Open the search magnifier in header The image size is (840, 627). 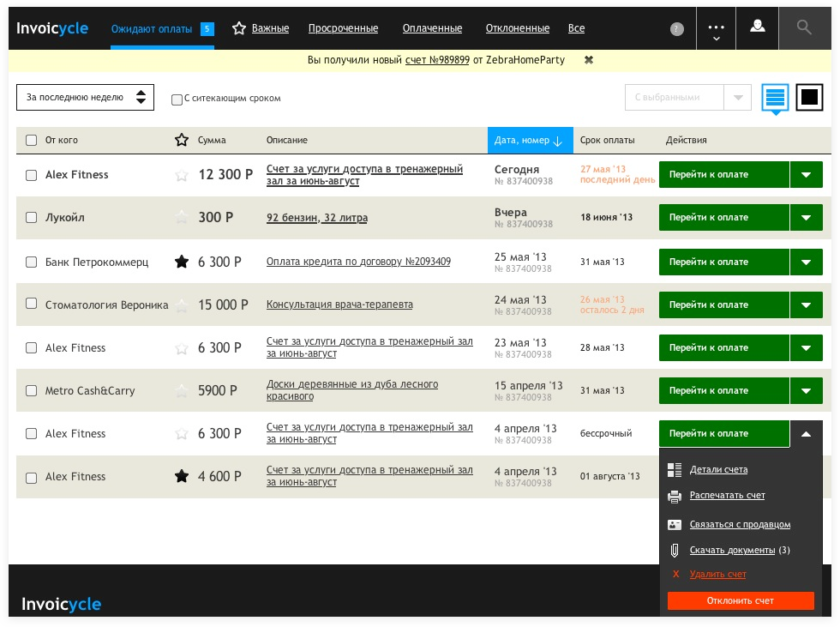804,27
